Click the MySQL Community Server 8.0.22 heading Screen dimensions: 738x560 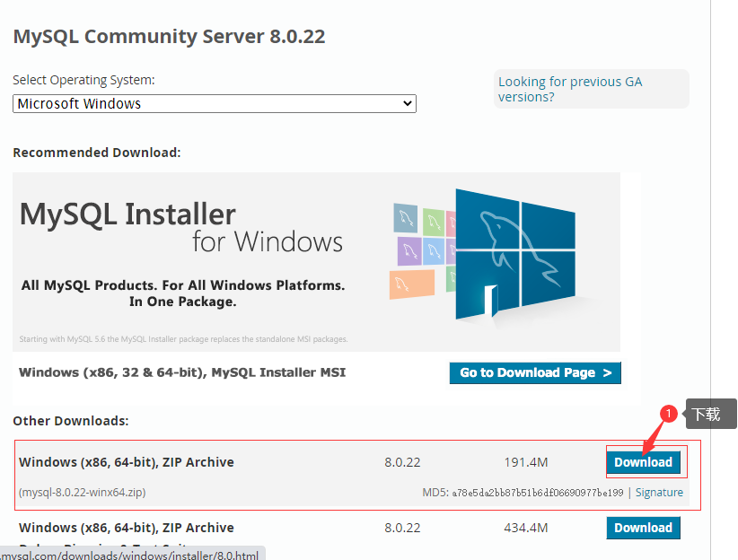pos(169,37)
